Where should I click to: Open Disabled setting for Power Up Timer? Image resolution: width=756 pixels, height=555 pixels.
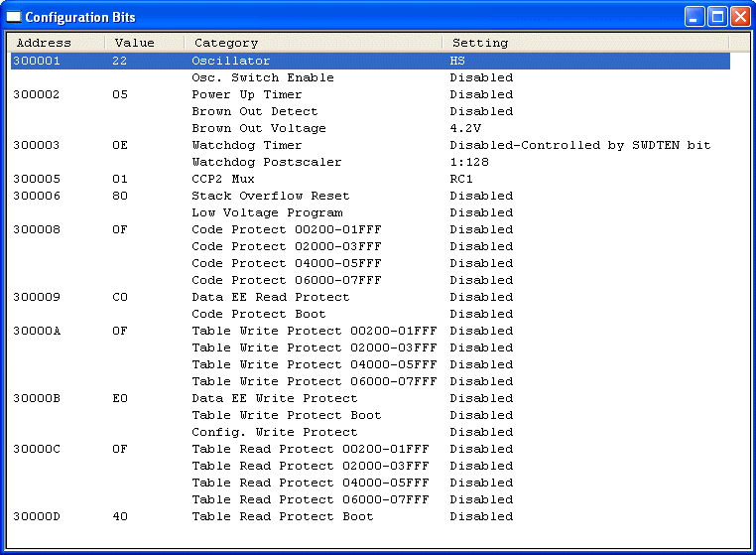481,94
